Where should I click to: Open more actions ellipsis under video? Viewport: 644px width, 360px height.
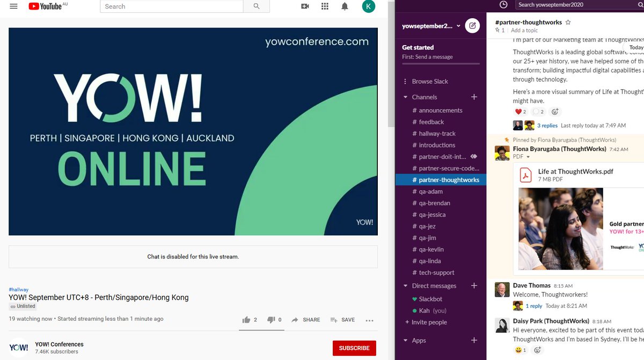click(369, 320)
